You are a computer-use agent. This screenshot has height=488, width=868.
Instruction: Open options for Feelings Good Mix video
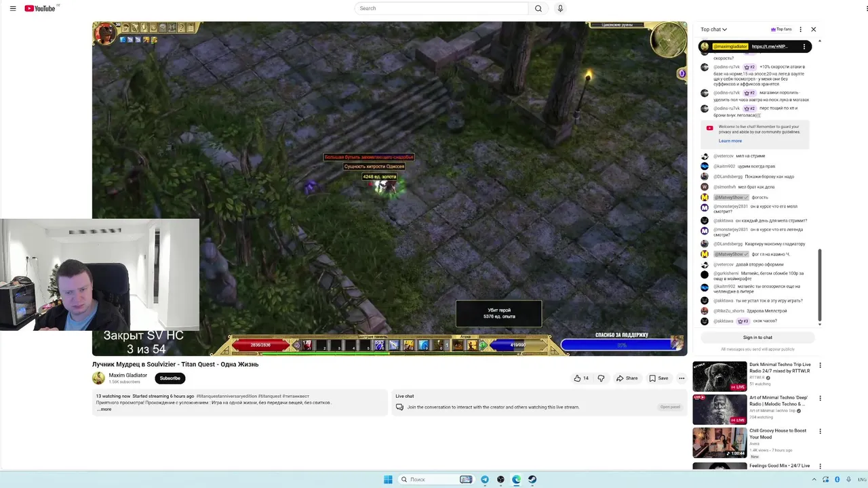coord(820,466)
